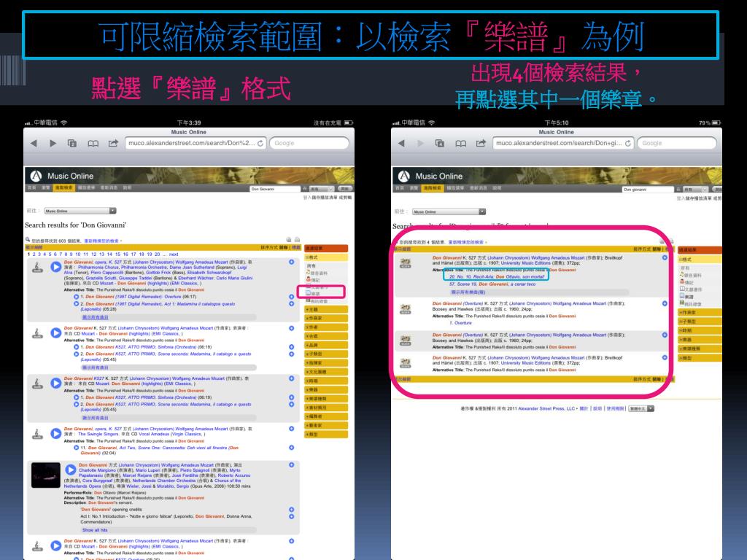This screenshot has width=747, height=560.
Task: Click site search box 'Don giovanni' in right iPad
Action: 648,190
